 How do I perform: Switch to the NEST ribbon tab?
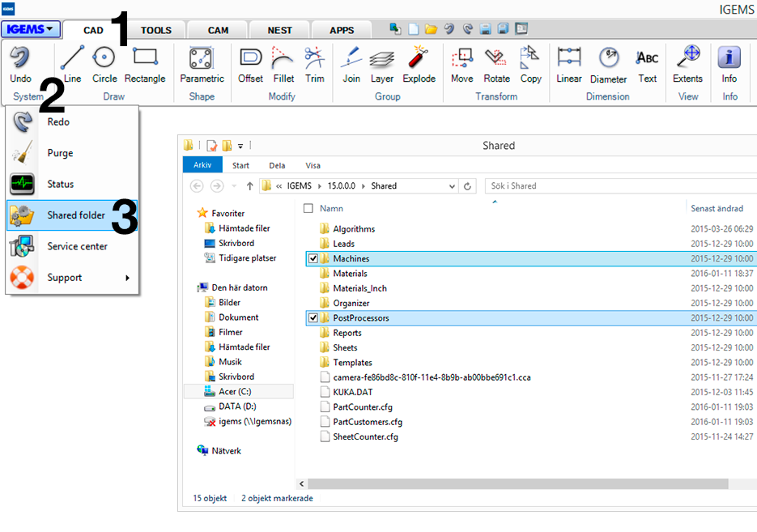point(280,30)
